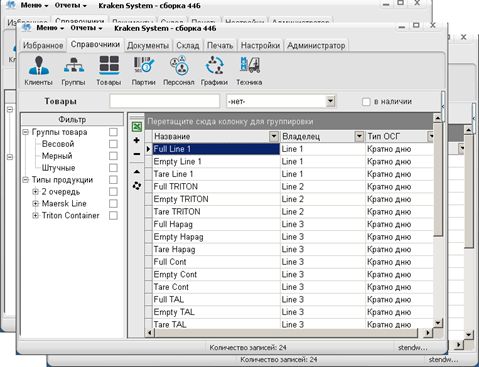Click the green Excel export icon

point(137,127)
